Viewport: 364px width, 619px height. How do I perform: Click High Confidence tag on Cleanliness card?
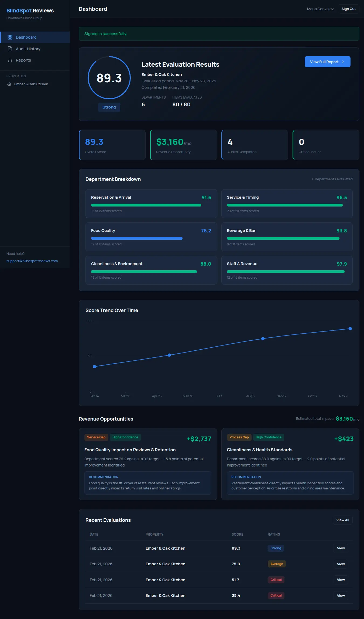(x=269, y=437)
